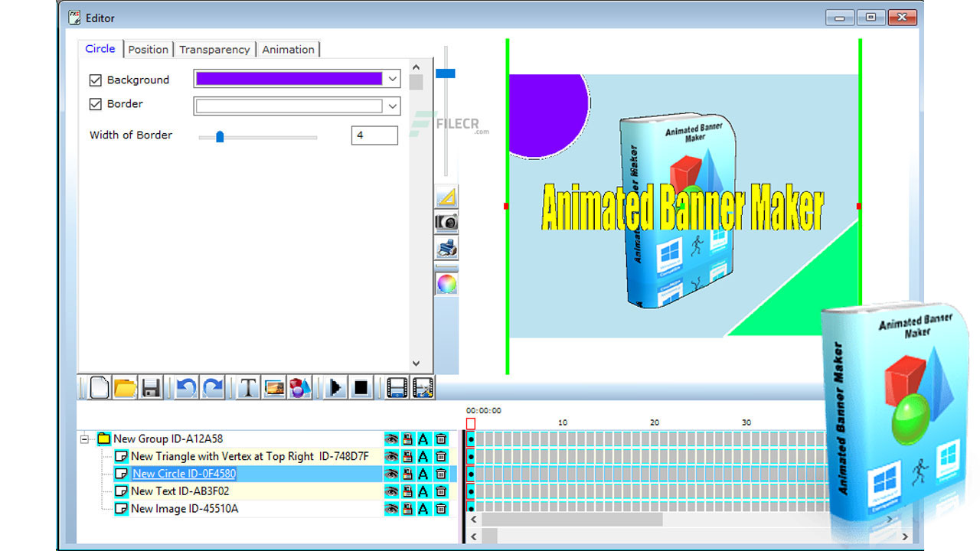The width and height of the screenshot is (980, 551).
Task: Delete the New Image layer
Action: 441,509
